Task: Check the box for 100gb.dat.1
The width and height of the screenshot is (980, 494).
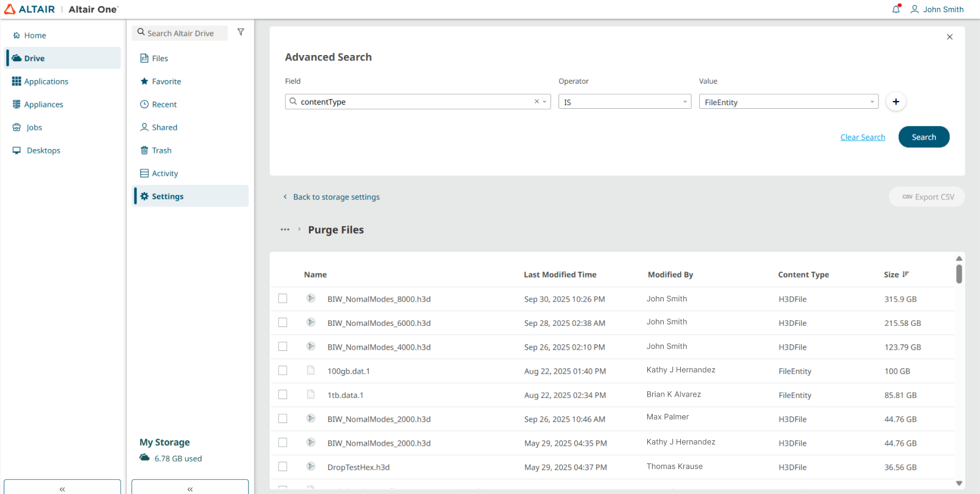Action: (283, 370)
